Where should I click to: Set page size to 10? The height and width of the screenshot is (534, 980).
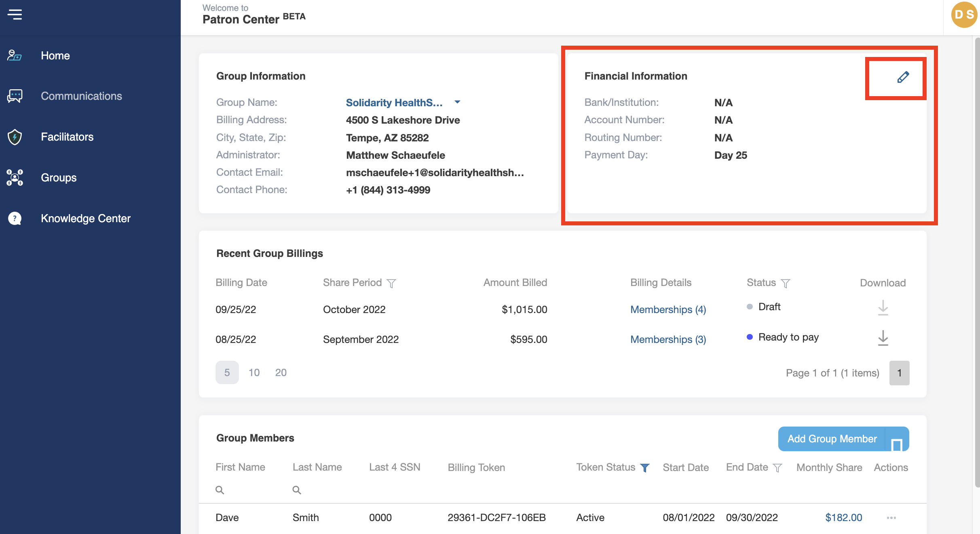254,372
